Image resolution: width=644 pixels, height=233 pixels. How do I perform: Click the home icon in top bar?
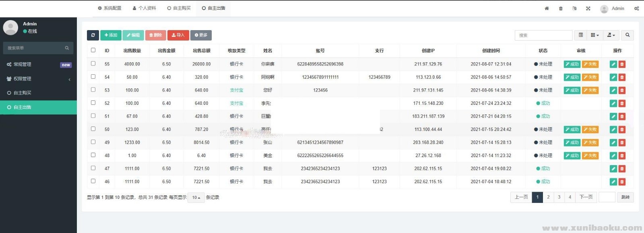coord(547,8)
